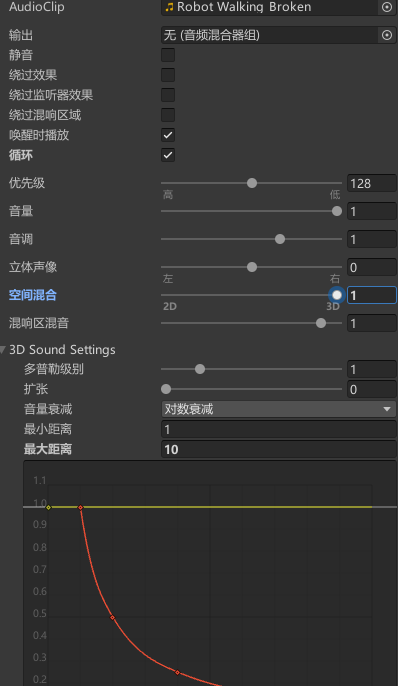Viewport: 398px width, 686px height.
Task: Click the 空间混合 slider handle
Action: tap(337, 295)
